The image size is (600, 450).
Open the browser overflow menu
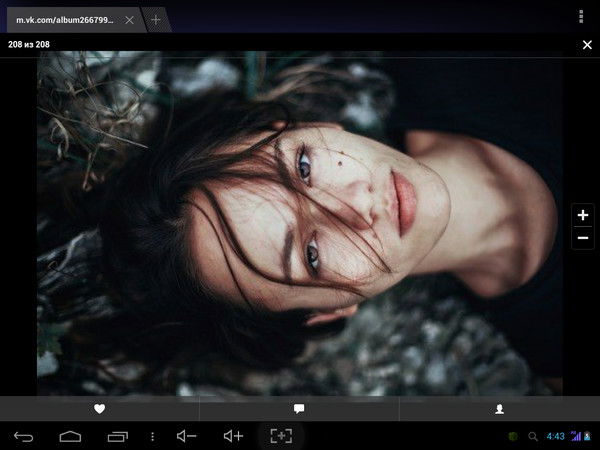click(x=581, y=17)
